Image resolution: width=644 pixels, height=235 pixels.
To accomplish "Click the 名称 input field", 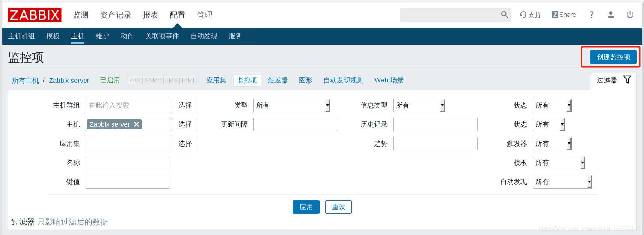I will (x=128, y=163).
